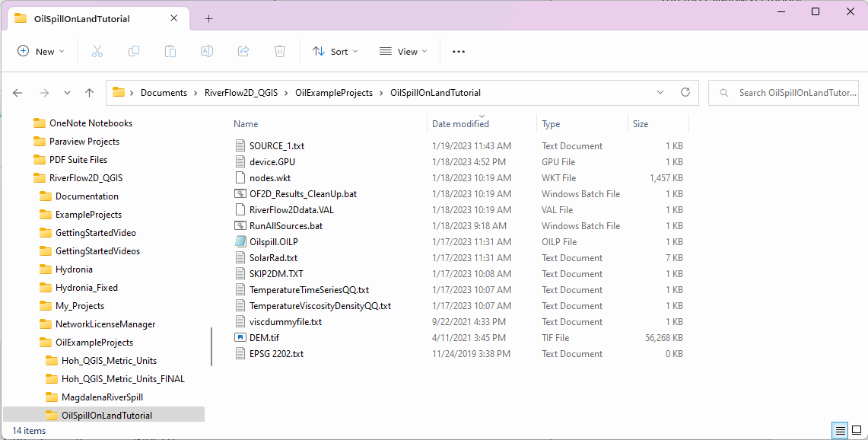Open MagdalenaRiverSpill folder in sidebar
This screenshot has height=440, width=868.
click(103, 397)
